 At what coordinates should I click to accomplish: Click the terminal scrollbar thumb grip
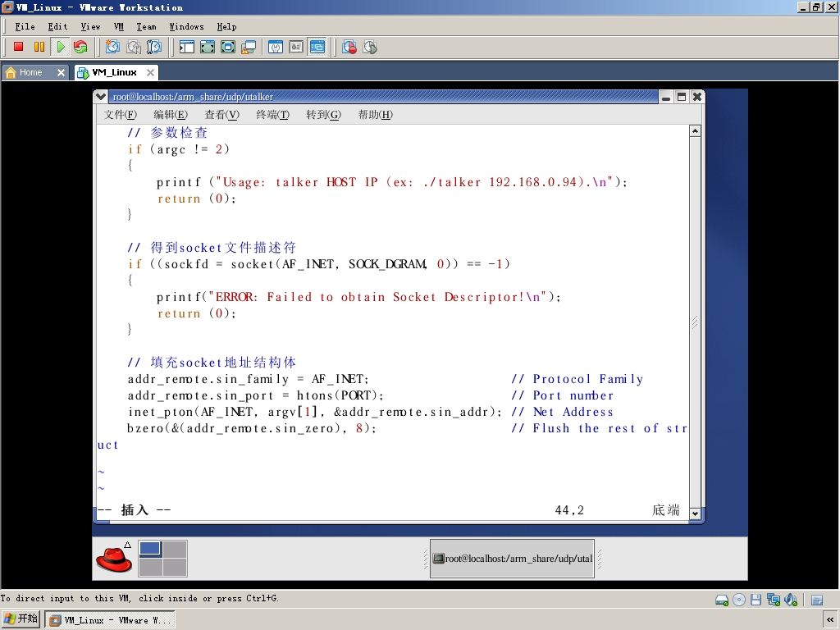[x=695, y=322]
